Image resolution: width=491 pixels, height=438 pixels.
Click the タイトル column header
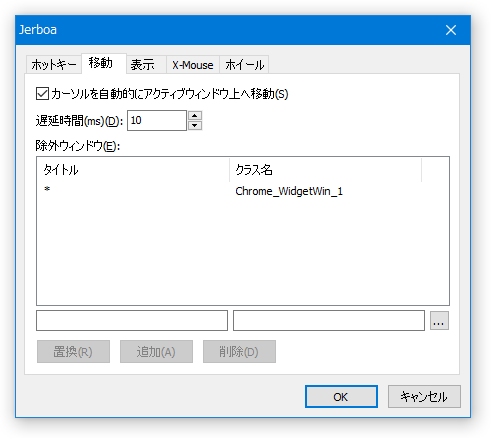(x=133, y=170)
